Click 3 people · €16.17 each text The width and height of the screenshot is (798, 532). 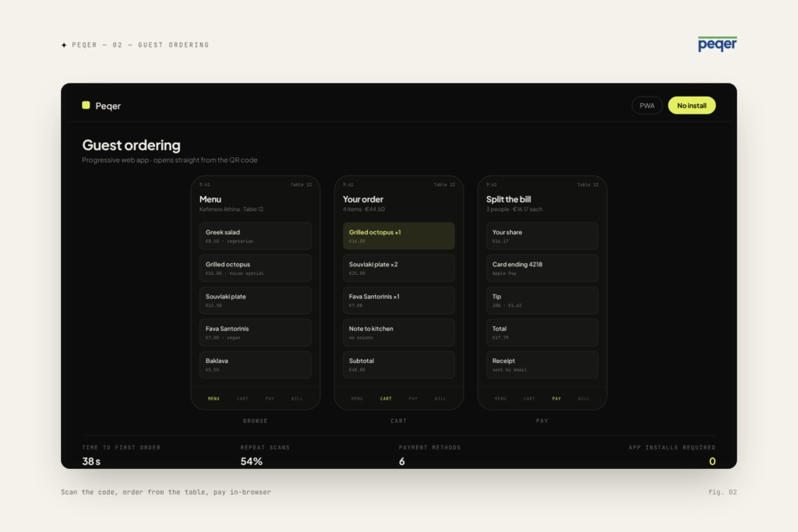pyautogui.click(x=514, y=209)
